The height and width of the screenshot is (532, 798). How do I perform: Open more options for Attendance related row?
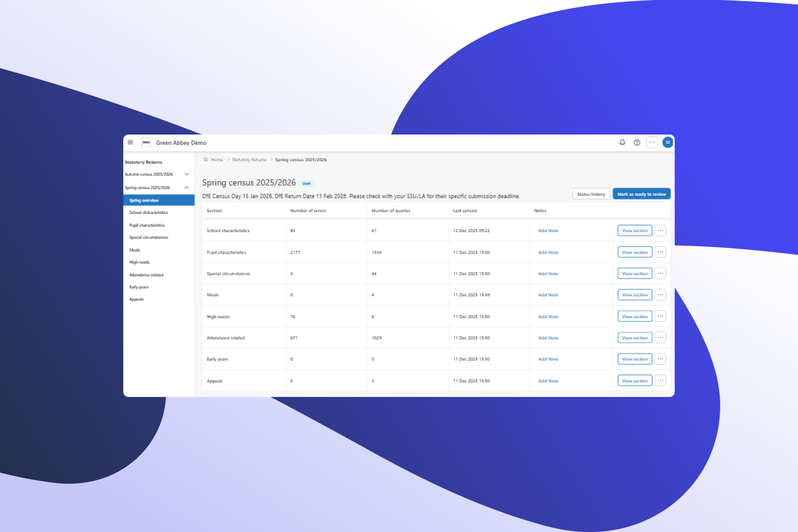point(660,338)
